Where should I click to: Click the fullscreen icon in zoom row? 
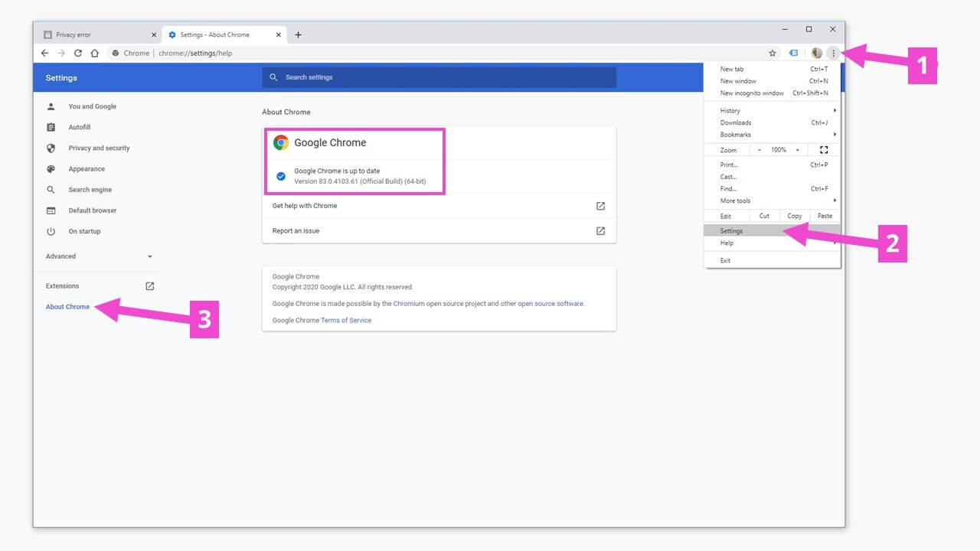click(824, 150)
